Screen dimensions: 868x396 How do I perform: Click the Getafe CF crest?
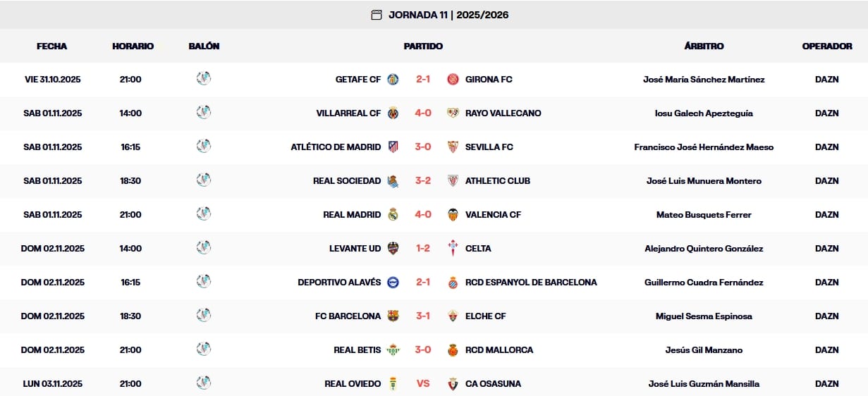(x=393, y=80)
